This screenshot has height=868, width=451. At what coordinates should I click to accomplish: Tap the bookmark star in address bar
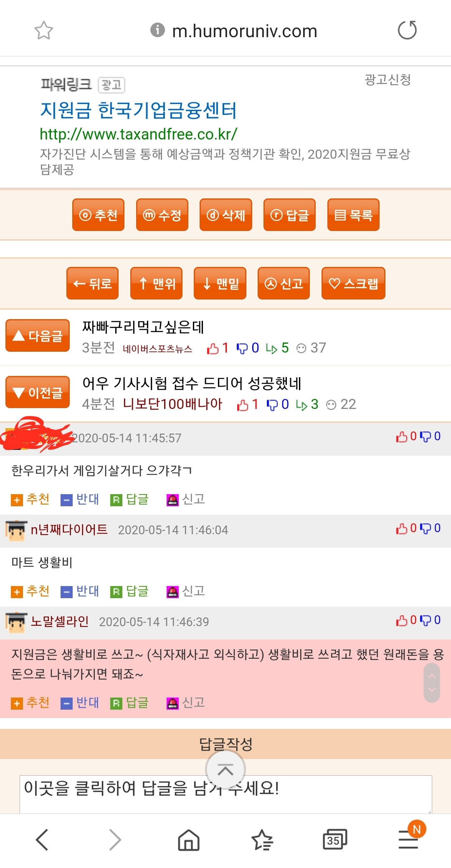[x=44, y=30]
